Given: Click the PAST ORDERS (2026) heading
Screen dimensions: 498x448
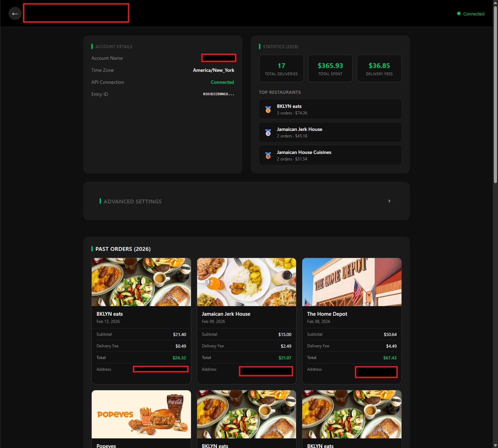Looking at the screenshot, I should pyautogui.click(x=123, y=249).
